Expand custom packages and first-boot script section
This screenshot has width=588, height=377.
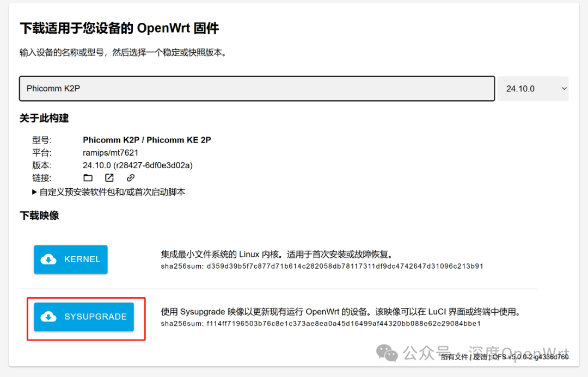(x=108, y=192)
